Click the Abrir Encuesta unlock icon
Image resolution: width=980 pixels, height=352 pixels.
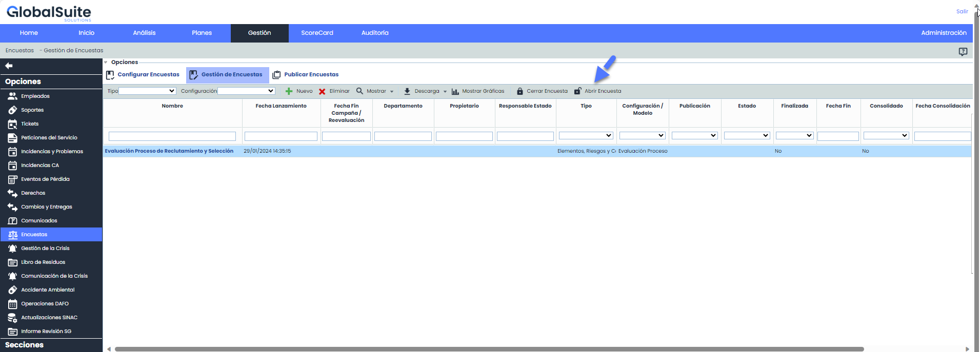(x=578, y=91)
